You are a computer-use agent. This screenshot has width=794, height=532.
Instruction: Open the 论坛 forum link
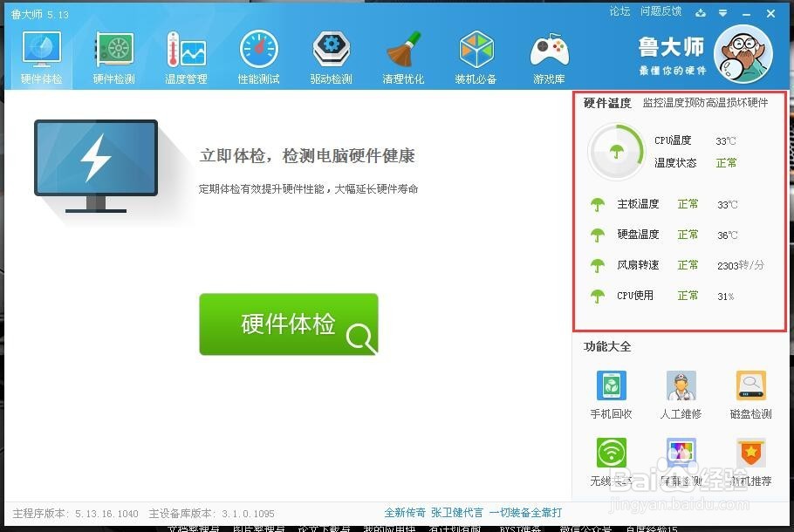click(619, 11)
